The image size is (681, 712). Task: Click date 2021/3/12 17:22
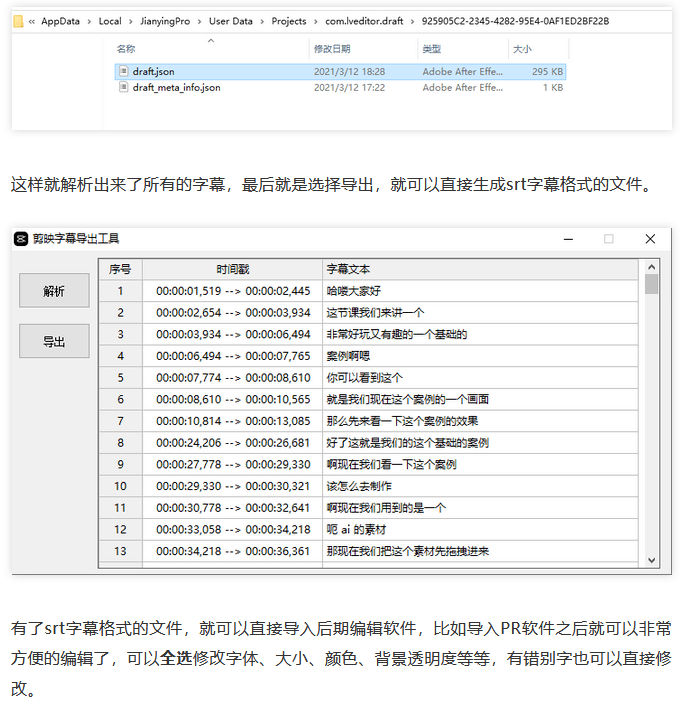pos(350,88)
